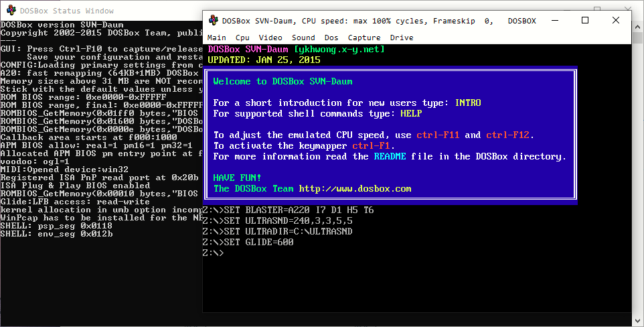Click the SET GLIDE=600 line

click(x=248, y=243)
